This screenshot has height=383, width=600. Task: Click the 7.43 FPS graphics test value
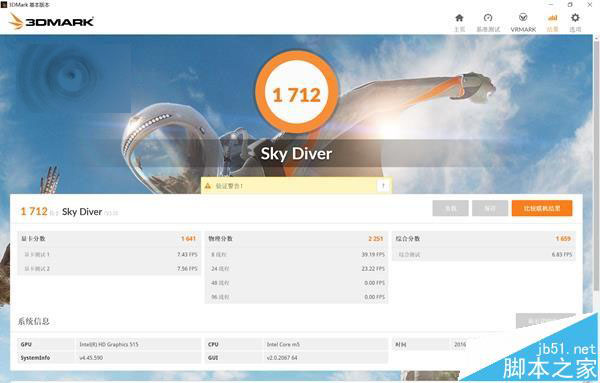[187, 254]
